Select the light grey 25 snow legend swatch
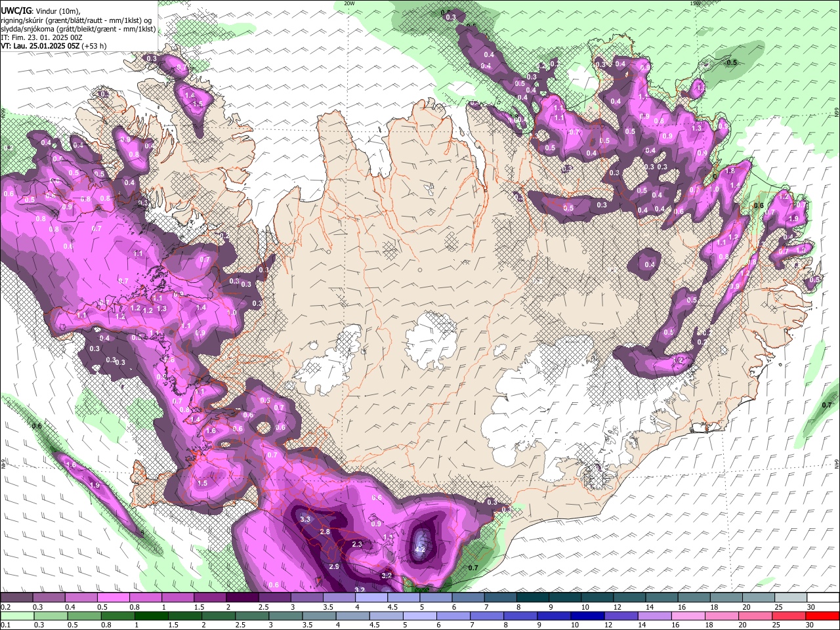The height and width of the screenshot is (630, 840). tap(791, 598)
